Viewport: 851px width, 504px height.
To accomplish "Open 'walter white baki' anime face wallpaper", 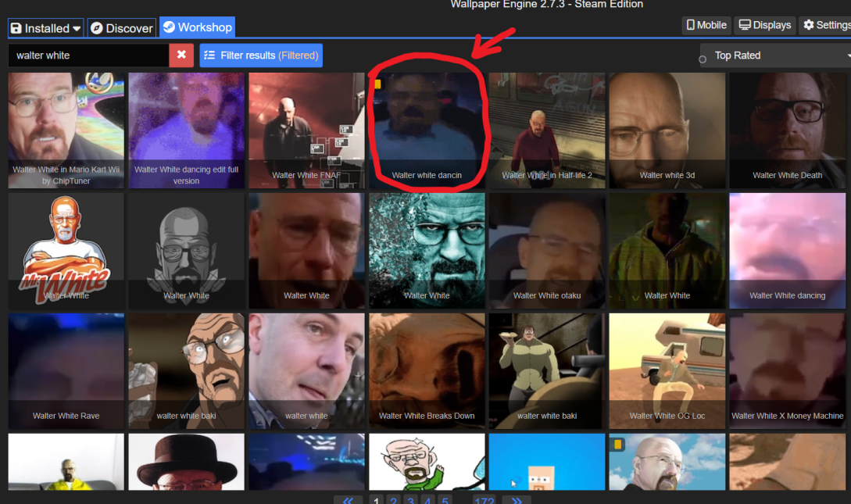I will [x=186, y=371].
